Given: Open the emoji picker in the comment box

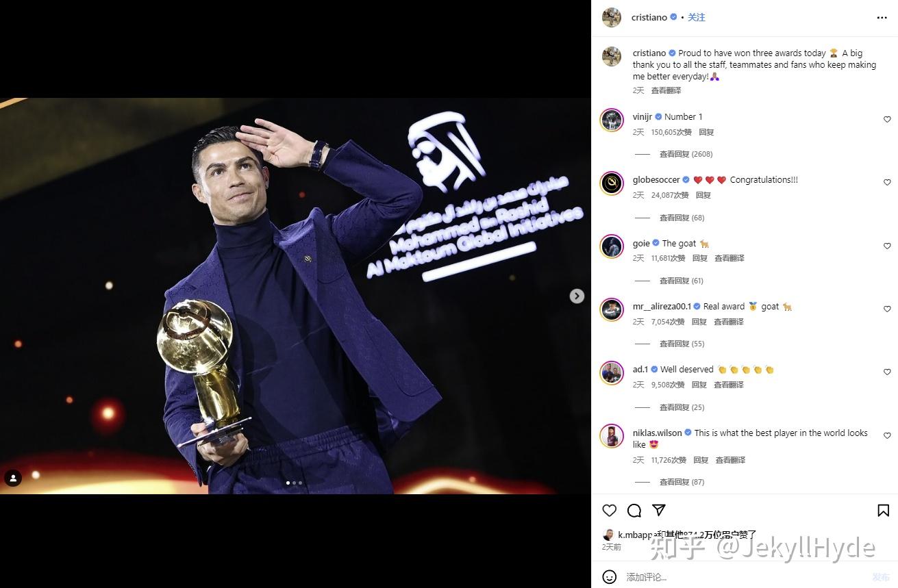Looking at the screenshot, I should [609, 577].
